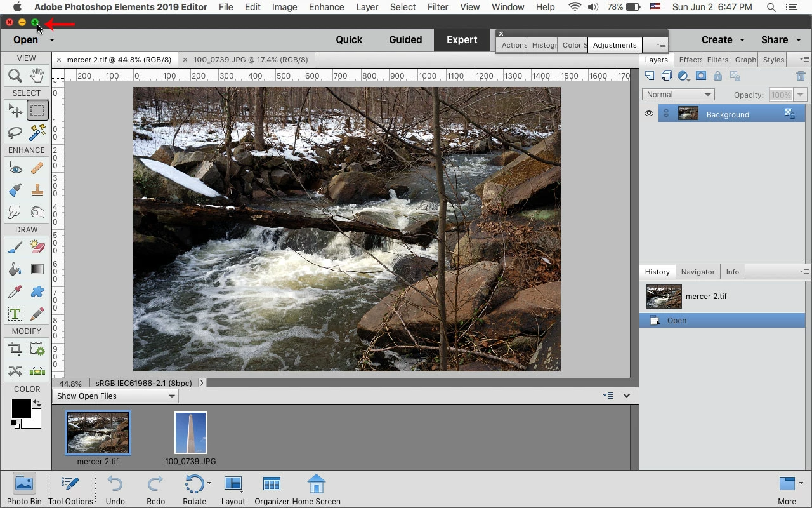Image resolution: width=812 pixels, height=508 pixels.
Task: Select the Custom Shape tool
Action: pos(37,291)
